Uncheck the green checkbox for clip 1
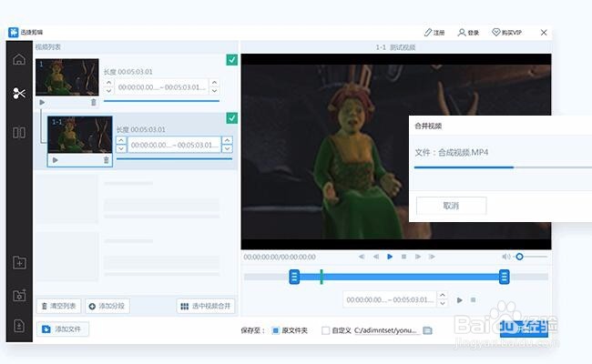 pos(232,59)
